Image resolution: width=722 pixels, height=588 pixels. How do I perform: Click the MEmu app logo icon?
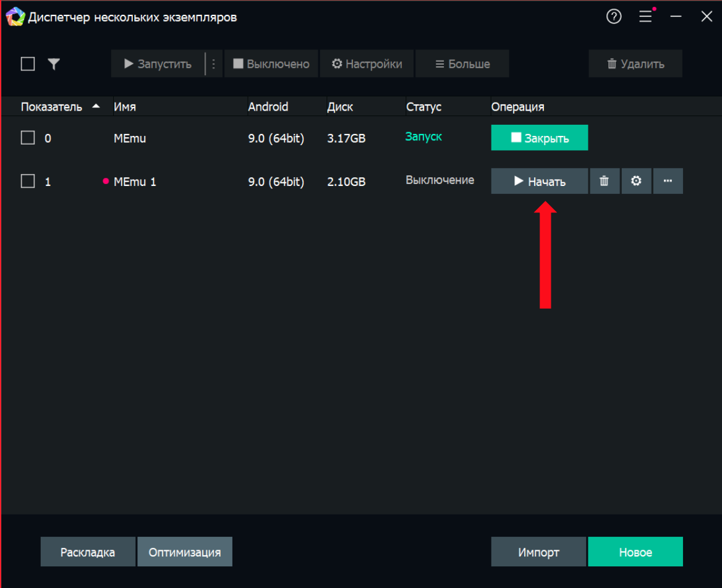(x=15, y=17)
